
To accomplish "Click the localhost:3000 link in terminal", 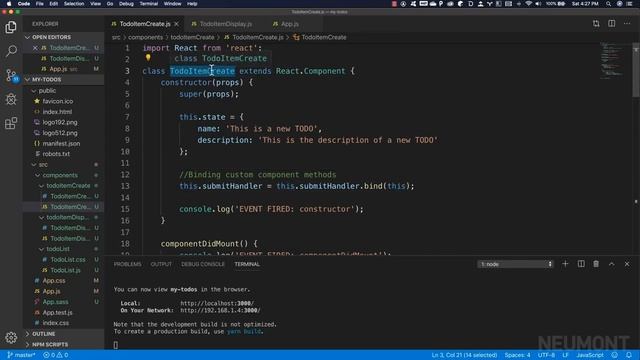I will [x=217, y=303].
